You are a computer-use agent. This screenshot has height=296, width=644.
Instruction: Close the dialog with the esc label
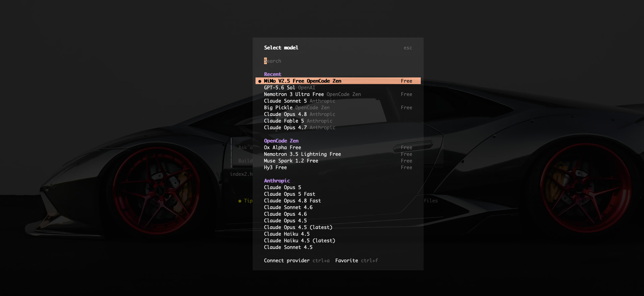click(x=408, y=48)
